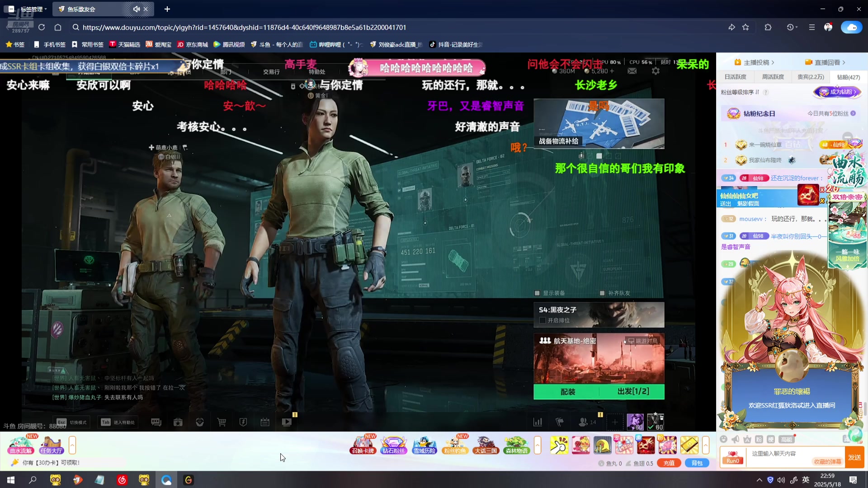
Task: Toggle the 补齐队友 checkbox
Action: 602,293
